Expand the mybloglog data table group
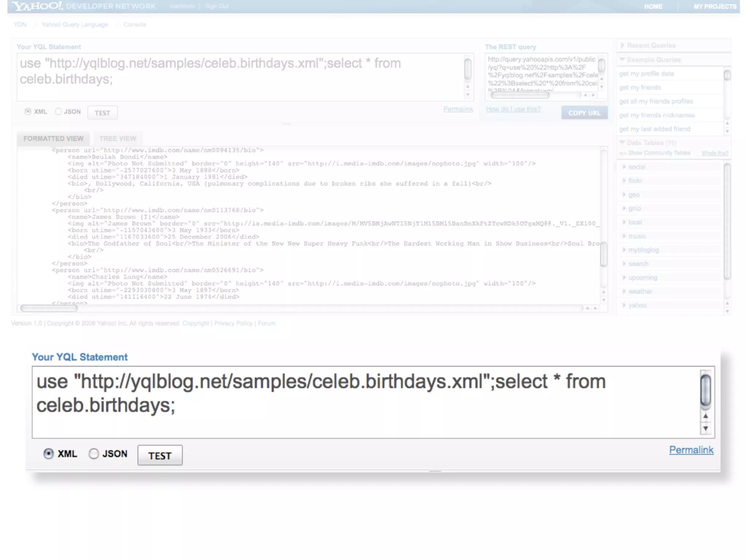This screenshot has height=560, width=747. 640,250
